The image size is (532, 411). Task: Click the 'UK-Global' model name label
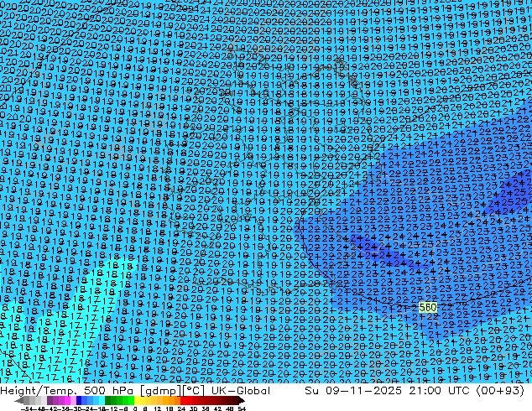[x=241, y=391]
